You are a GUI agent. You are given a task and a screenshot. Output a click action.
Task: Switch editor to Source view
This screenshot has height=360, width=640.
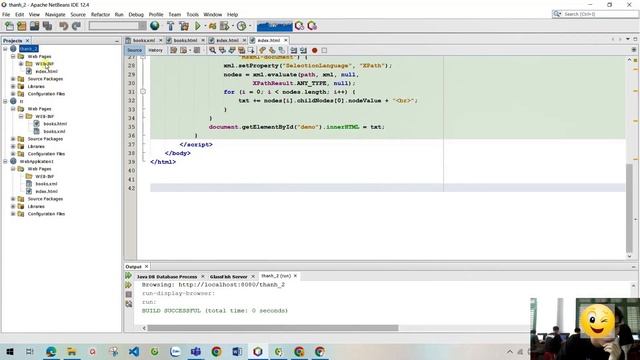tap(134, 50)
